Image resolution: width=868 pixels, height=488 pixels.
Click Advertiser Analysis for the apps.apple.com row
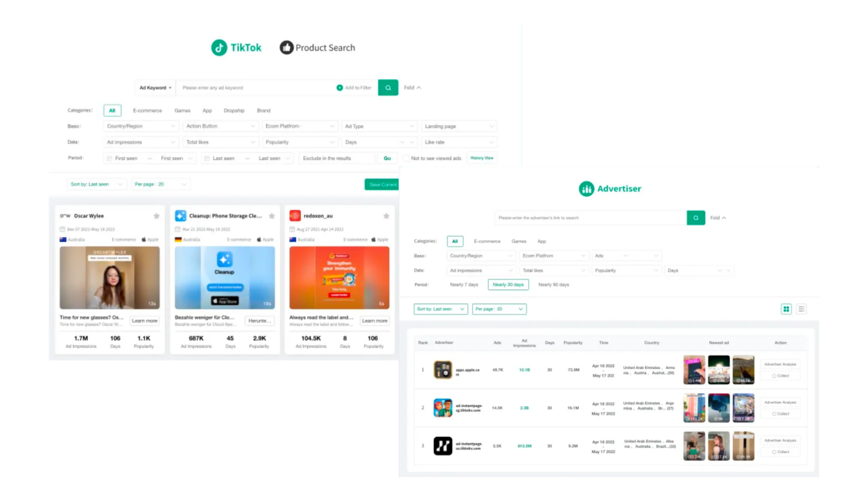[780, 364]
